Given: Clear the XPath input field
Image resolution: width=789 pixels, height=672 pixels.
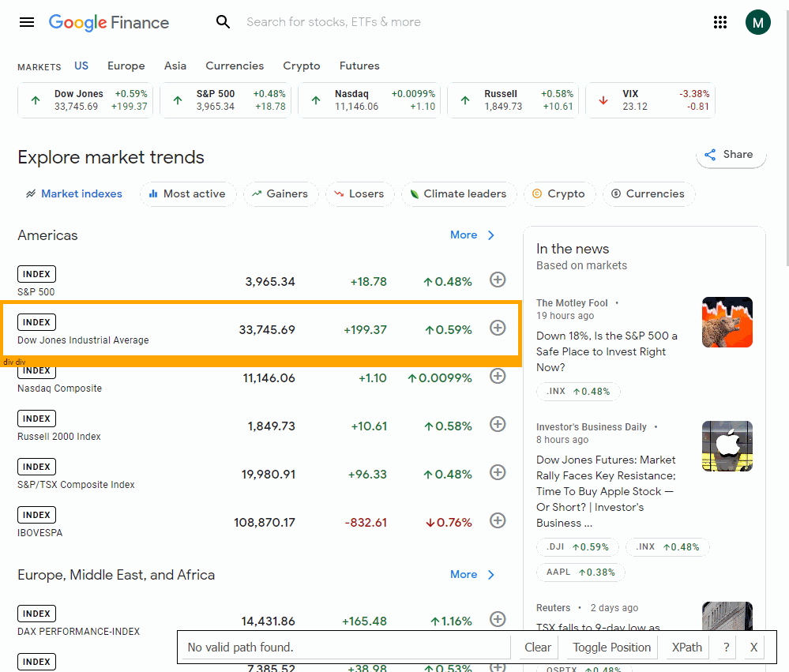Looking at the screenshot, I should [536, 647].
